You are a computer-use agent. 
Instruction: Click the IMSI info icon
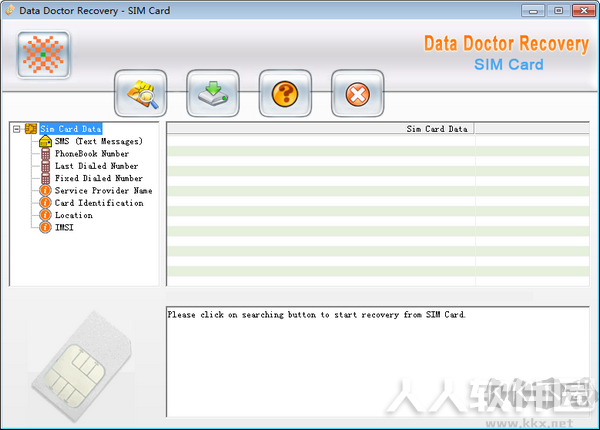click(x=45, y=227)
